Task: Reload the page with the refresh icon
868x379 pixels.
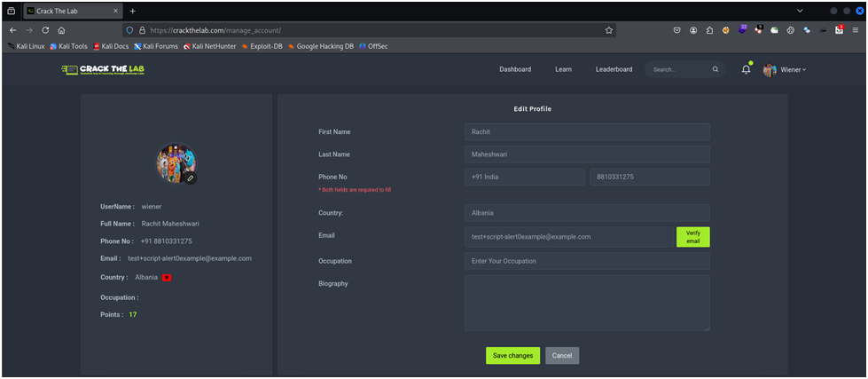Action: pyautogui.click(x=45, y=30)
